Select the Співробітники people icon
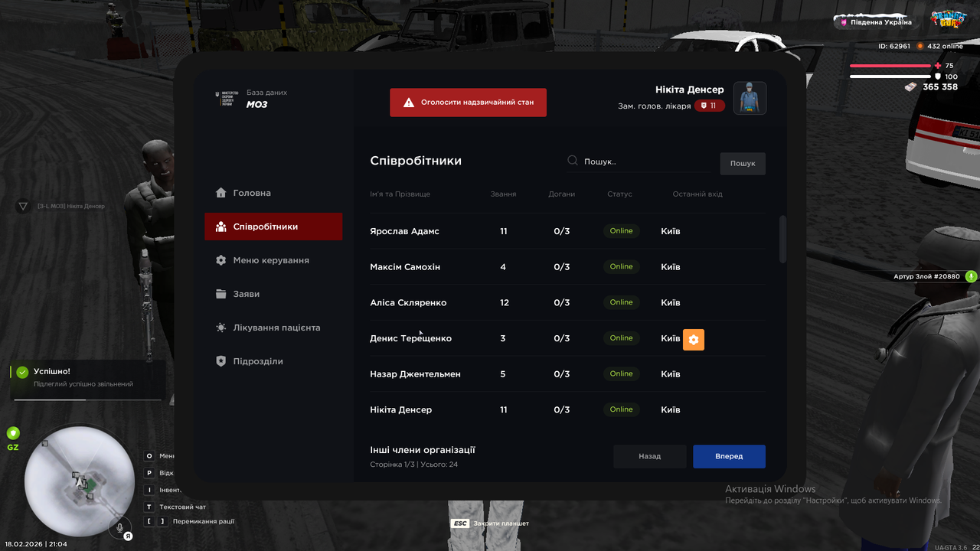 point(221,227)
